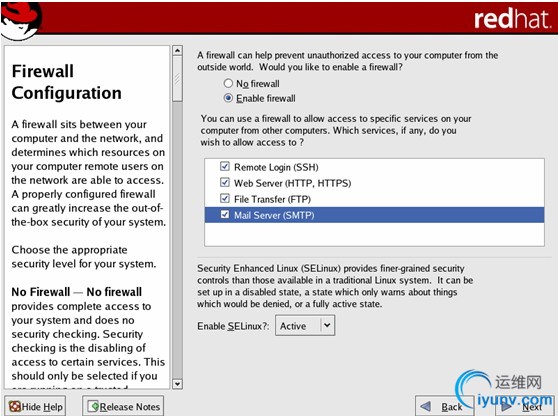558x416 pixels.
Task: Click the document icon on Release Notes
Action: point(94,406)
